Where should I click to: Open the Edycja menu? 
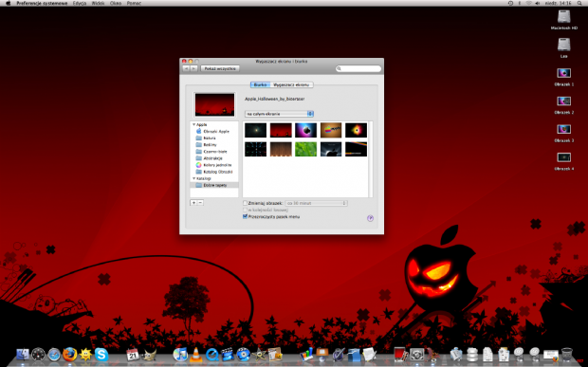tap(80, 3)
